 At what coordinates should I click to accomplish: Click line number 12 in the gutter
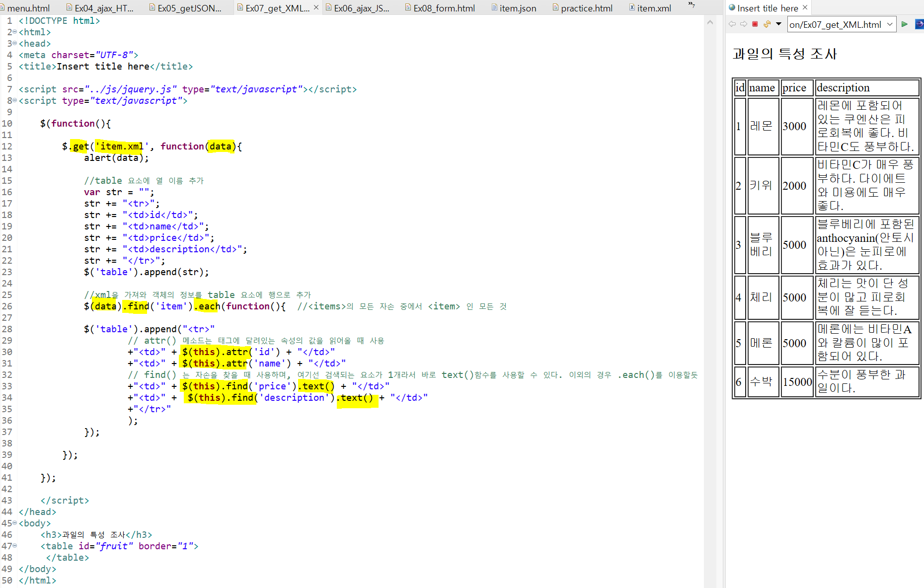[x=7, y=147]
